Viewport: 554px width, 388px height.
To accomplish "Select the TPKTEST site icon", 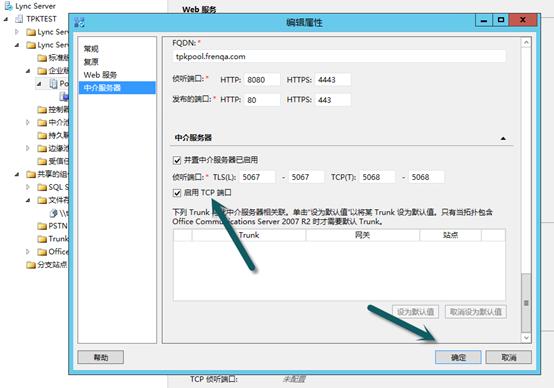I will [19, 19].
